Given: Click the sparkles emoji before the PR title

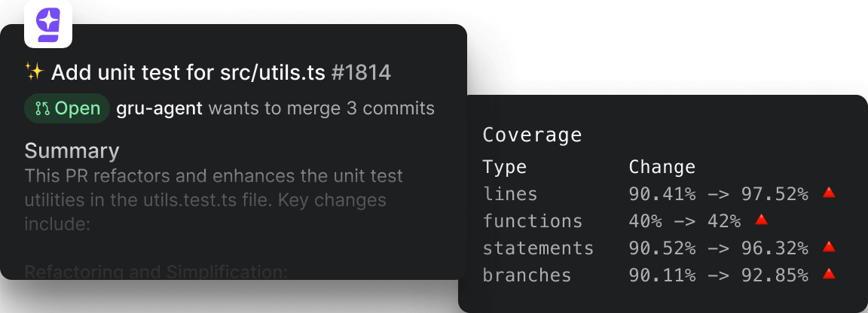Looking at the screenshot, I should [x=34, y=72].
